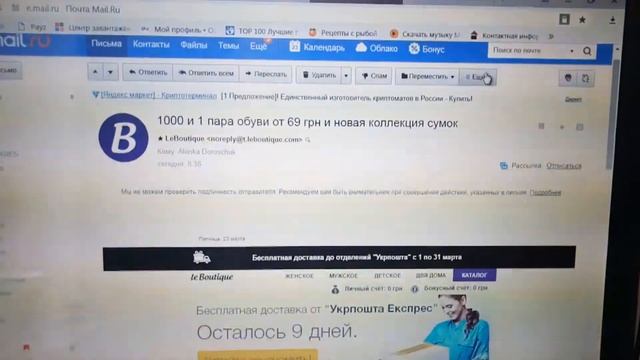Screen dimensions: 640x360
Task: Go to previous message with up arrow
Action: click(x=95, y=72)
